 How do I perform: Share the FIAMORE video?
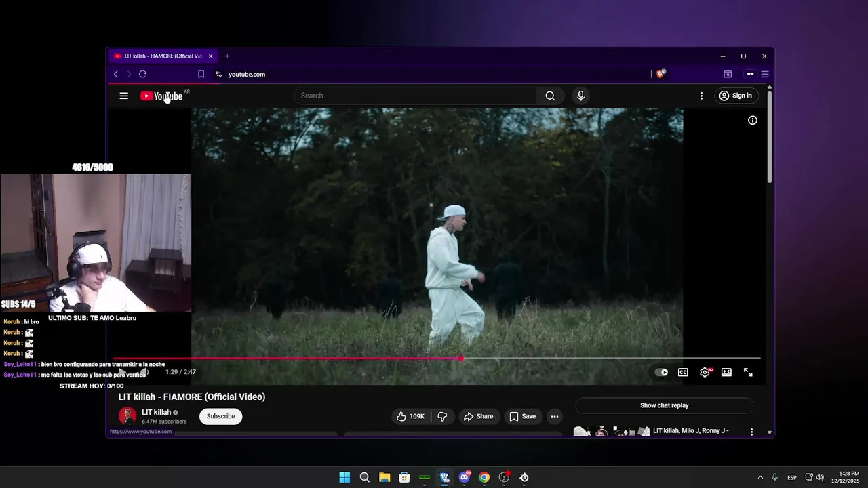pyautogui.click(x=479, y=416)
